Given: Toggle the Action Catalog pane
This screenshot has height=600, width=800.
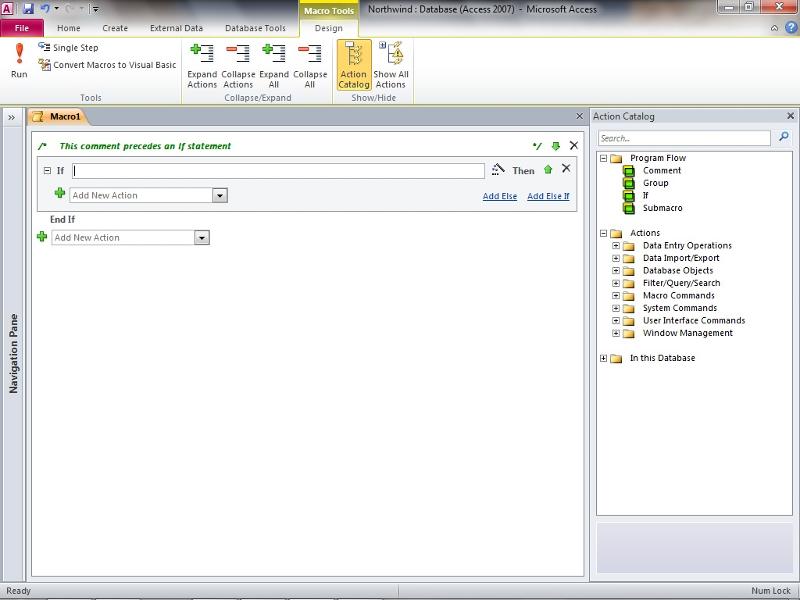Looking at the screenshot, I should [354, 65].
